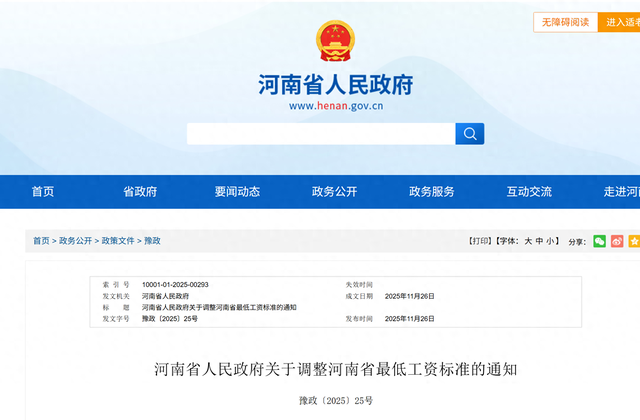Click the orange 进入适老 button

619,22
